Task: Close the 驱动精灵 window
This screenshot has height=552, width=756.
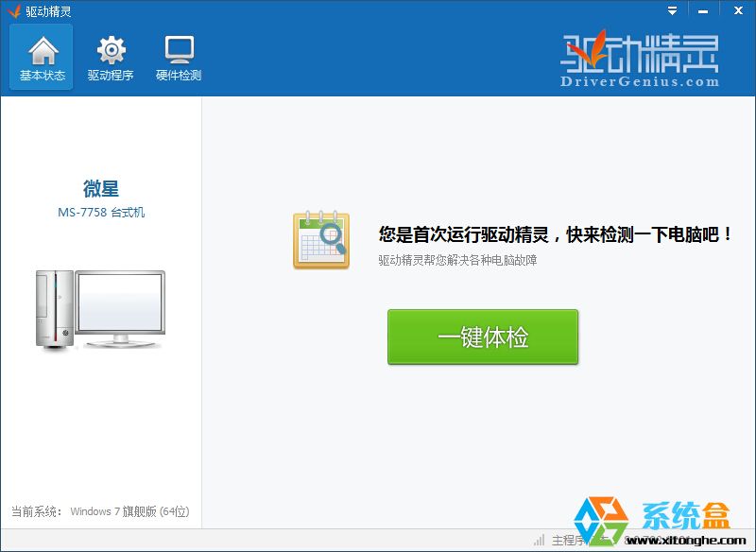Action: [738, 10]
